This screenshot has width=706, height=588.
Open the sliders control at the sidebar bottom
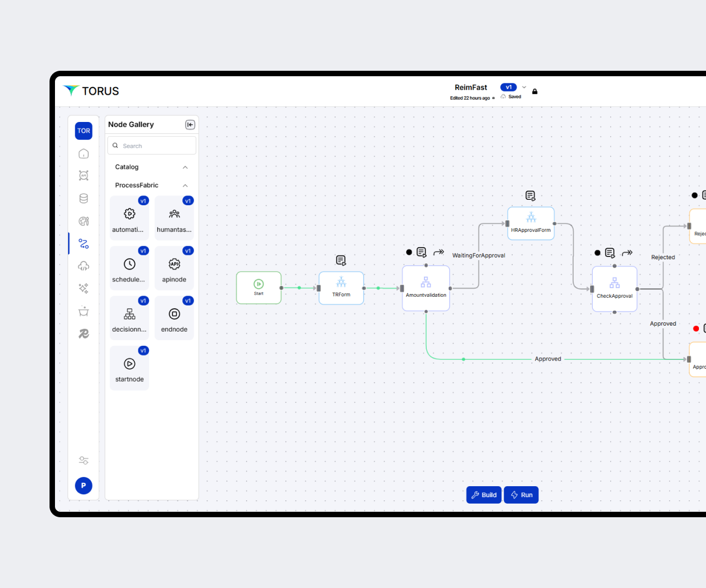(83, 460)
